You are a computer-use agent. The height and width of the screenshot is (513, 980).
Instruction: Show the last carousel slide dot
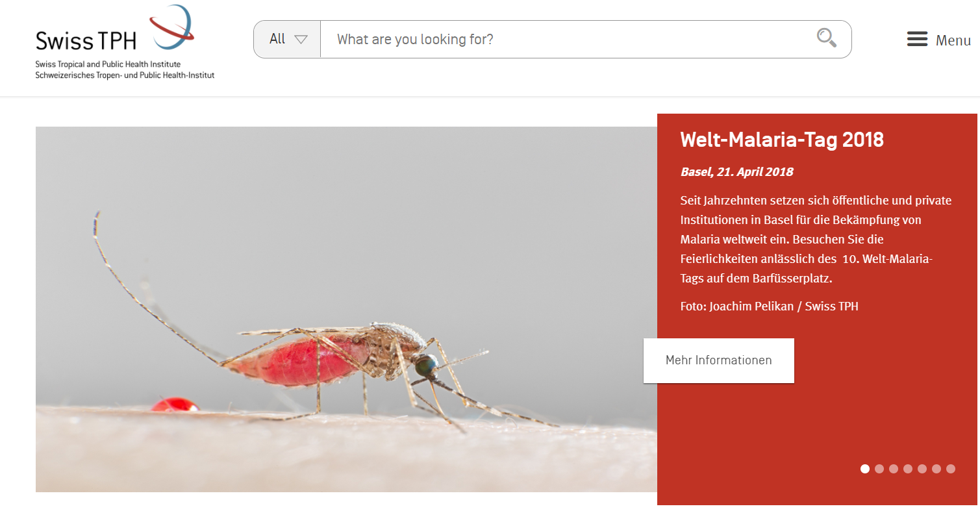[x=951, y=469]
